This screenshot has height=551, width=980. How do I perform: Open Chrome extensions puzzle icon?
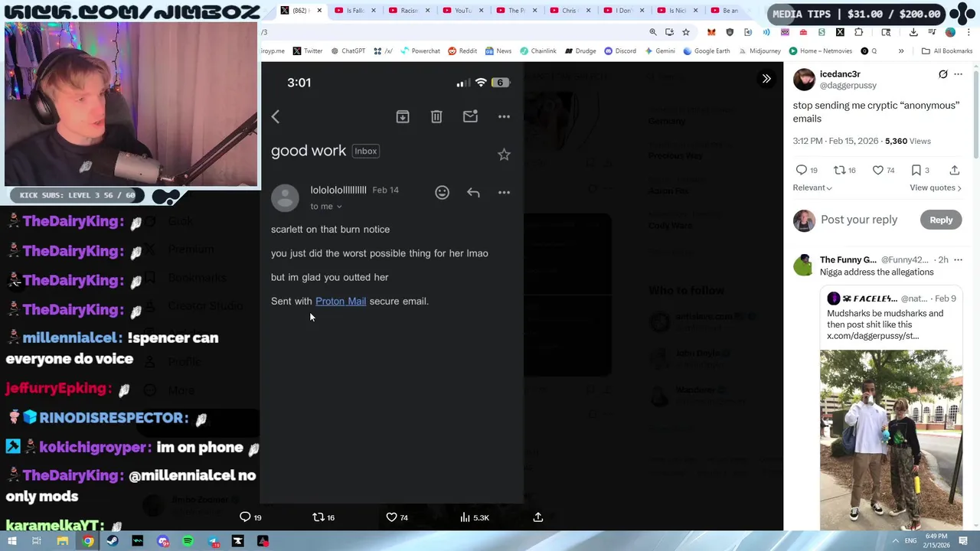pos(858,32)
